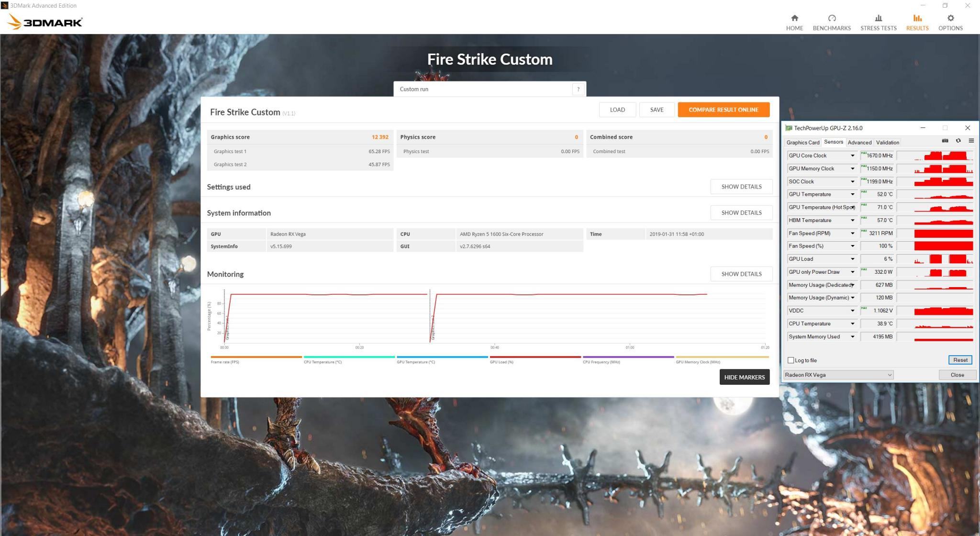The image size is (980, 536).
Task: Expand the CPU Temperature sensor dropdown
Action: pos(852,324)
